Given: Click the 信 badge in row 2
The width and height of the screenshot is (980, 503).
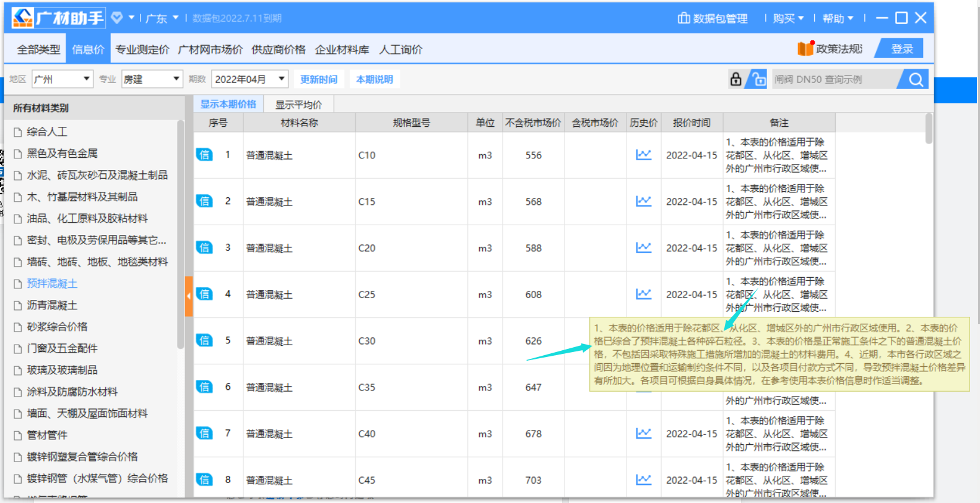Looking at the screenshot, I should click(x=204, y=201).
